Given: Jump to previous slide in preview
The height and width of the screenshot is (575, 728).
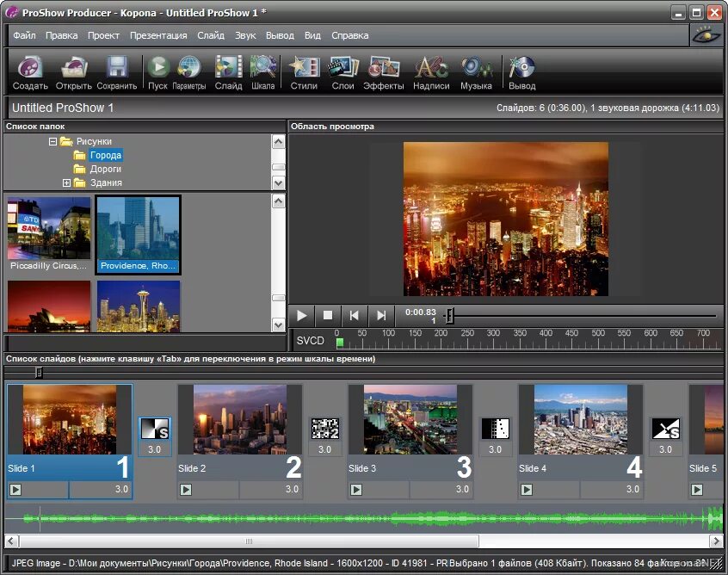Looking at the screenshot, I should point(355,316).
